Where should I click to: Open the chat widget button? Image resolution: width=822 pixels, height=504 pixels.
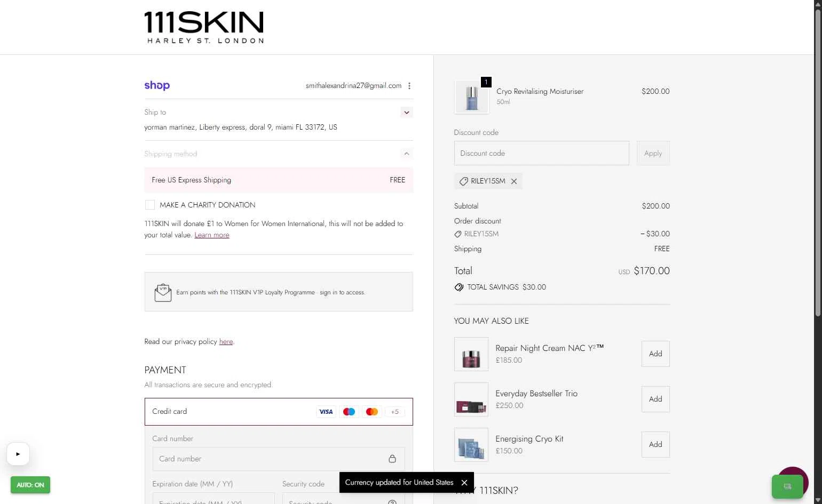(787, 486)
